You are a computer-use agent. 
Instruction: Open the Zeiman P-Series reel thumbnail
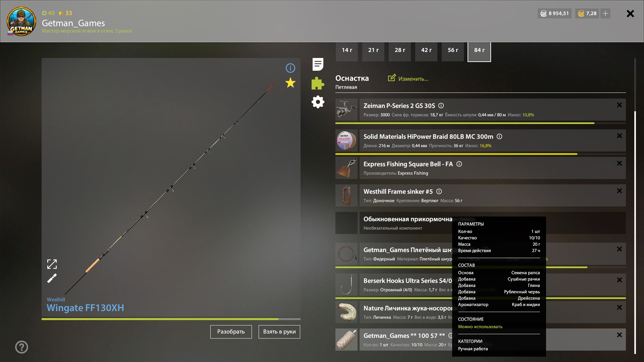pos(346,110)
